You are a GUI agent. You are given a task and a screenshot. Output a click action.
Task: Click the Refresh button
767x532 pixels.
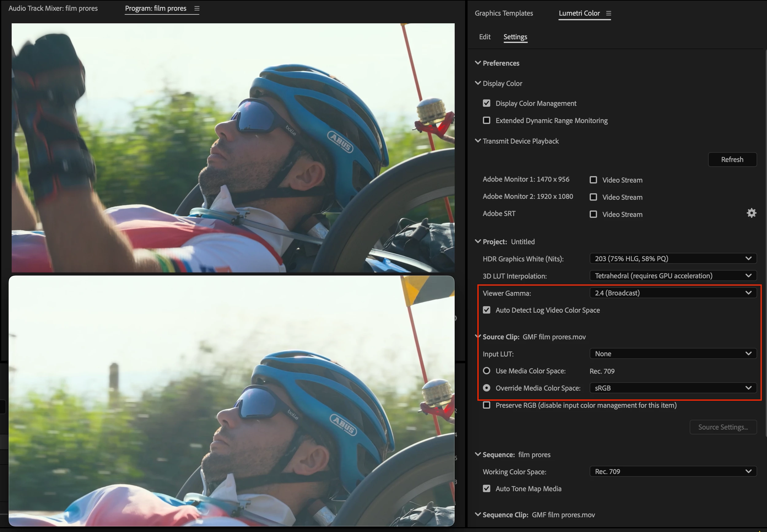[x=732, y=159]
